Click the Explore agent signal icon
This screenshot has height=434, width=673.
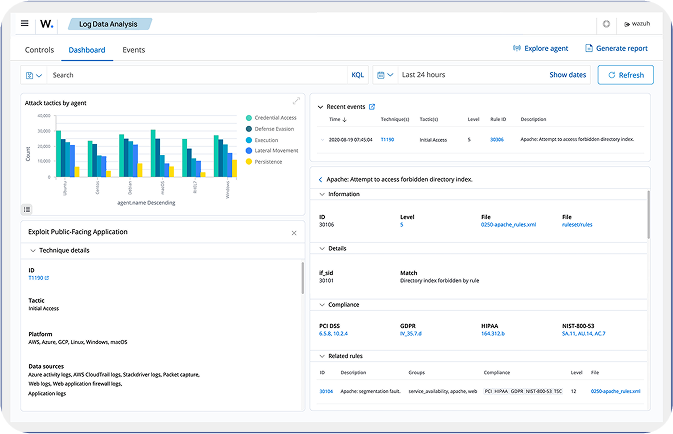point(517,48)
